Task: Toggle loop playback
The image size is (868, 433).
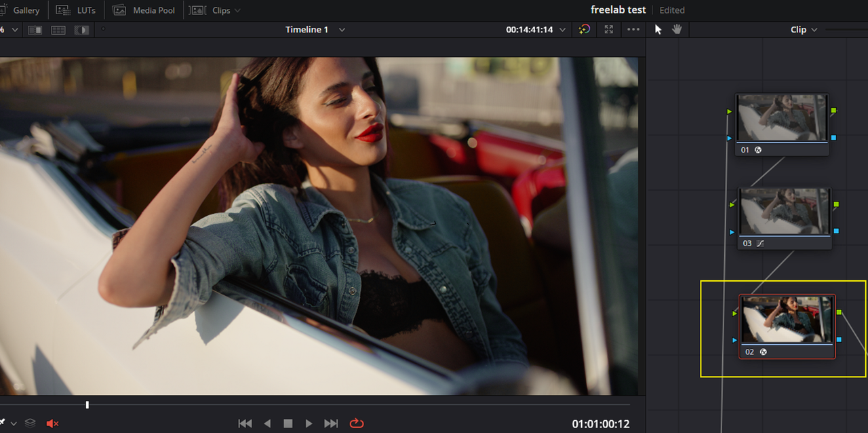Action: pyautogui.click(x=357, y=423)
